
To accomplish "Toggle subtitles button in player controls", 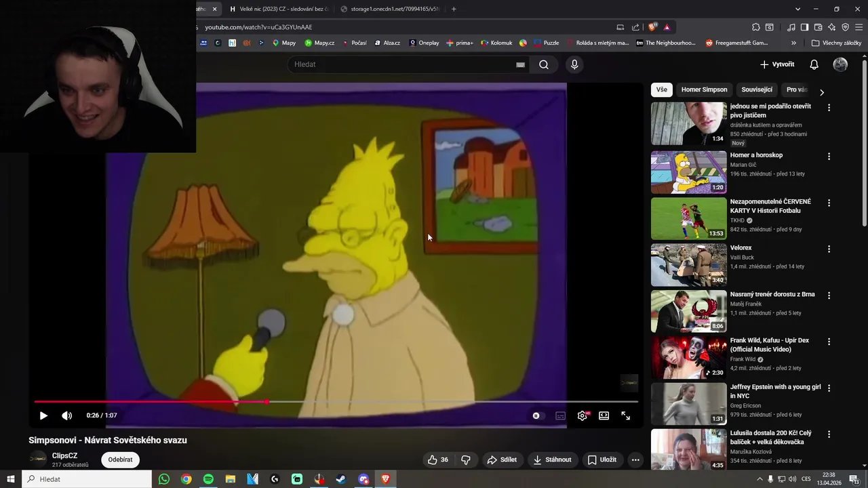I will click(x=560, y=415).
